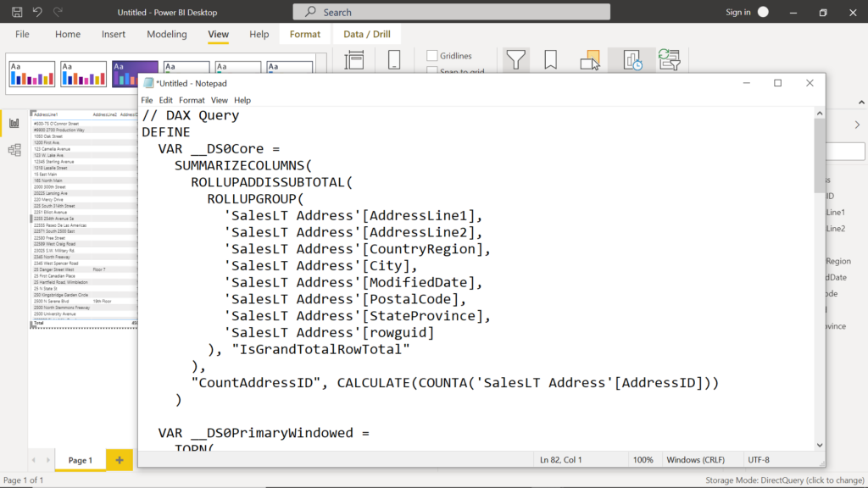Open the Bookmarks pane
The image size is (868, 488).
pos(551,59)
